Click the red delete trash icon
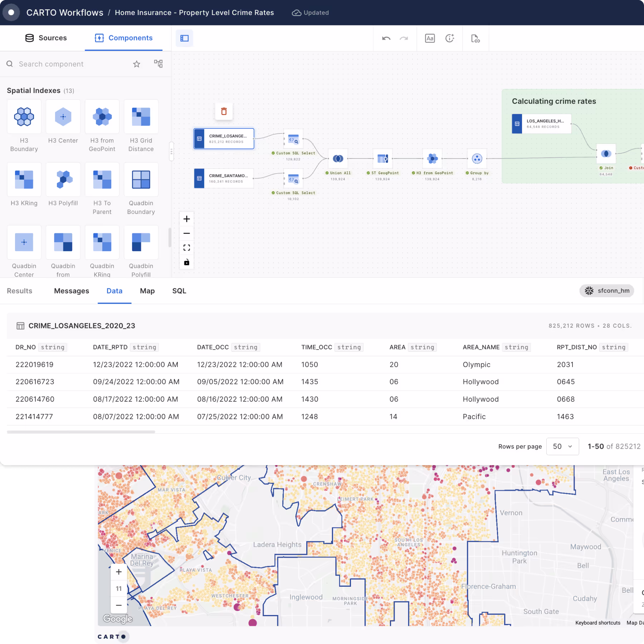Screen dimensions: 644x644 click(224, 112)
